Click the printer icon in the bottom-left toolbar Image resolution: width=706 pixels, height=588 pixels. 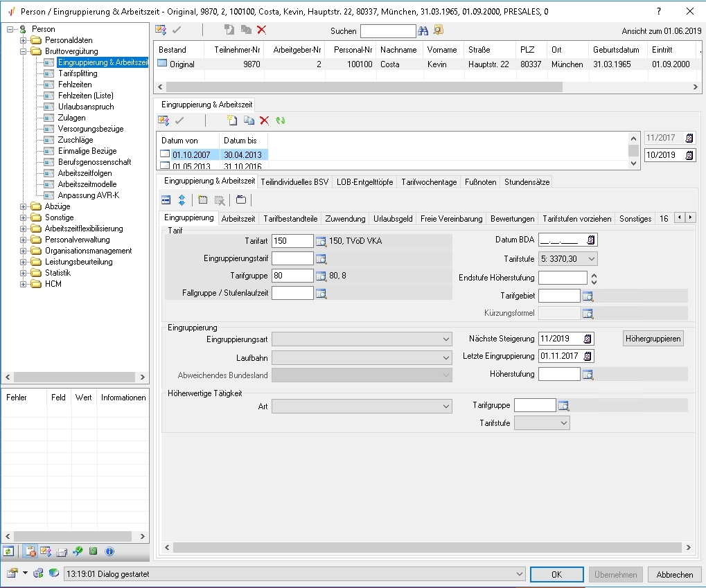pos(62,551)
